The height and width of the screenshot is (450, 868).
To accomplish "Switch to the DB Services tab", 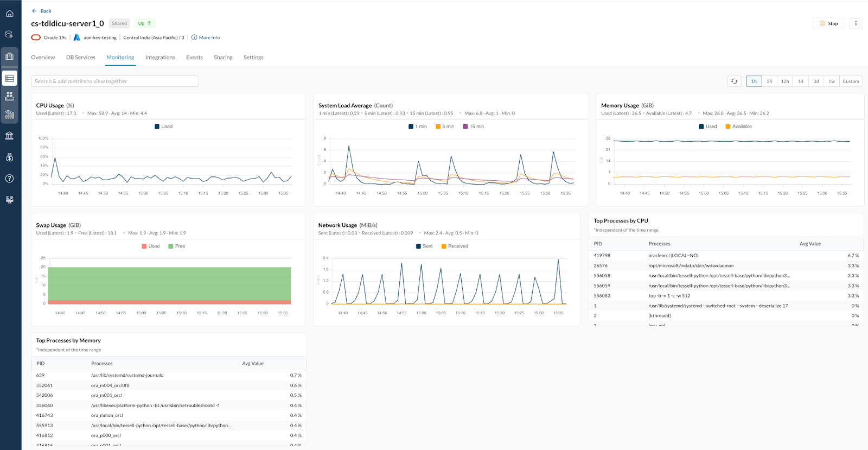I will pyautogui.click(x=80, y=58).
